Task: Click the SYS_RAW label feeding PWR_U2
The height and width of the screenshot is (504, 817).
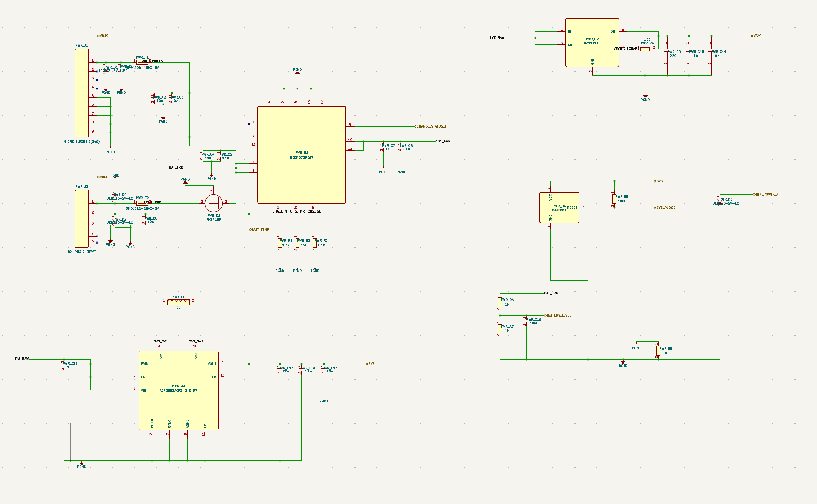Action: pos(497,37)
